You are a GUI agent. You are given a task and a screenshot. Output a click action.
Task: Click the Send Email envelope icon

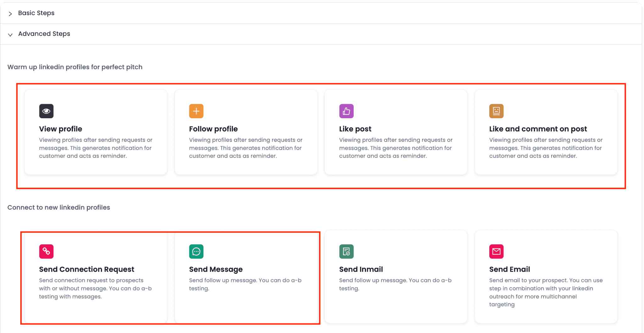(x=496, y=251)
